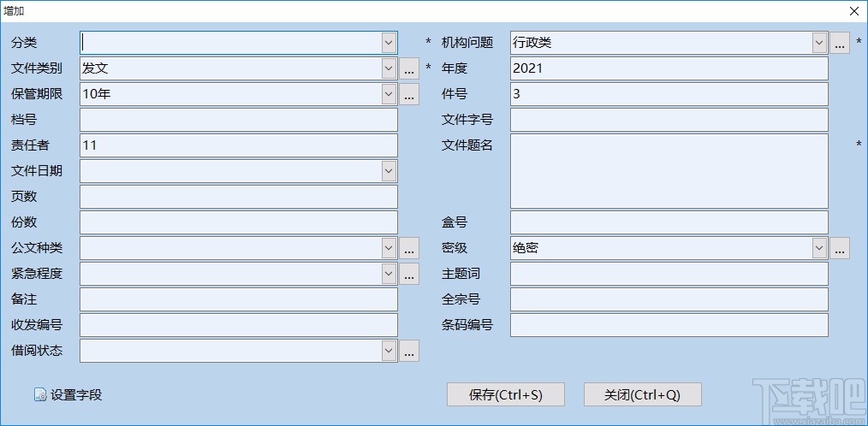Click the 年度 field containing 2021
Image resolution: width=868 pixels, height=426 pixels.
pos(669,68)
